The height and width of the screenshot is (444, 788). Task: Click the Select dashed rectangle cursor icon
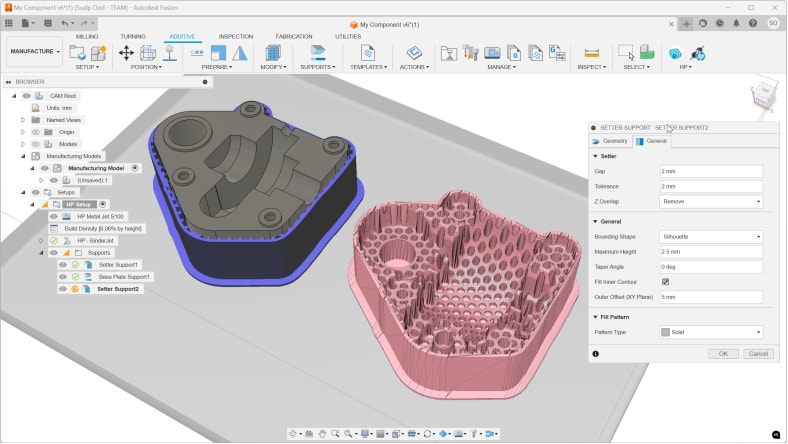point(626,53)
